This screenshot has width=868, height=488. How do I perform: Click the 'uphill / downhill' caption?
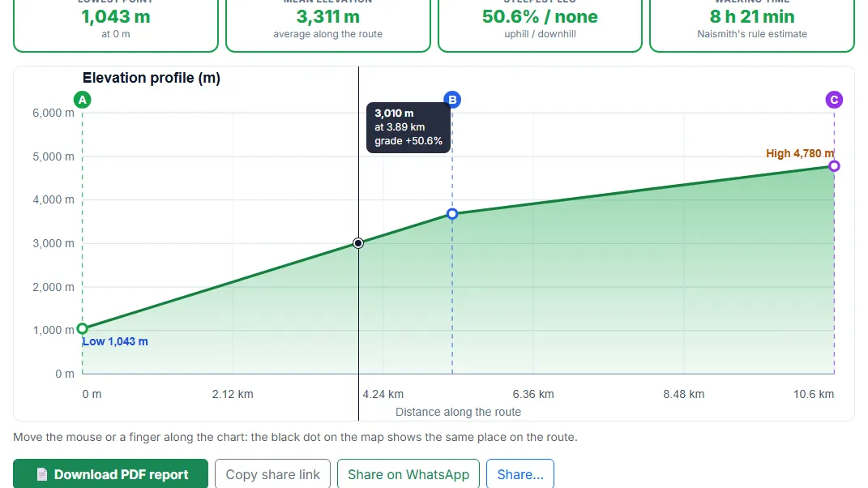(x=540, y=34)
